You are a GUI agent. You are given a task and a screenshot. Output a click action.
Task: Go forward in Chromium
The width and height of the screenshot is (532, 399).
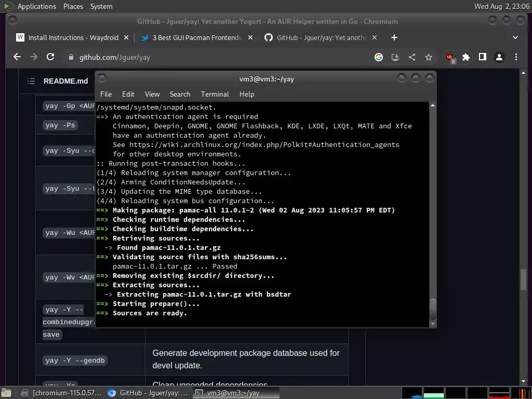tap(34, 57)
